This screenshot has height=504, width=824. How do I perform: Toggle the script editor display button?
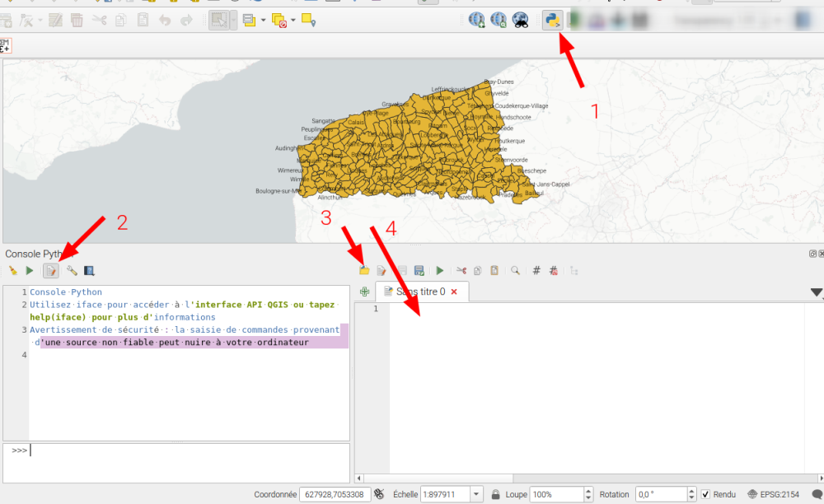50,270
